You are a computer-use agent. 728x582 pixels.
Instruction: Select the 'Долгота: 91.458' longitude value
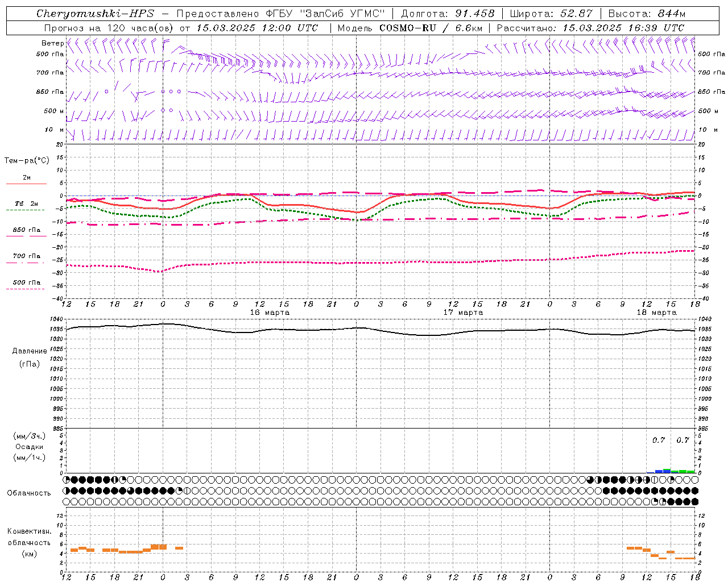(x=448, y=14)
